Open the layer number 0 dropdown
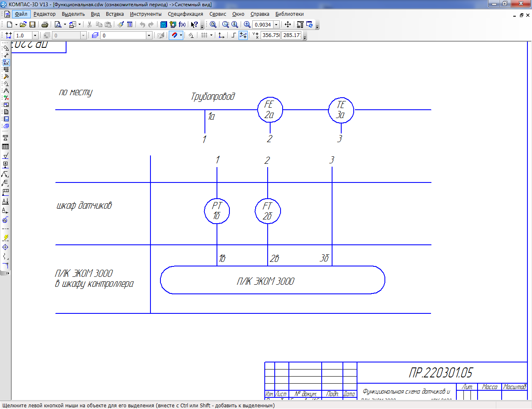The height and width of the screenshot is (409, 532). tap(149, 35)
